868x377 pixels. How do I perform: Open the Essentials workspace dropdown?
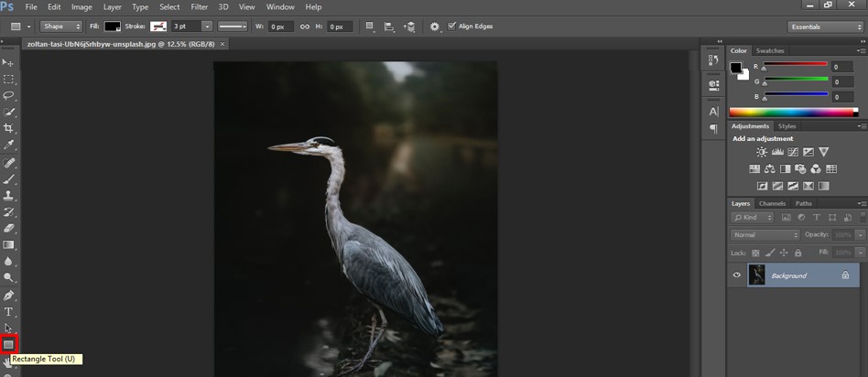[823, 27]
